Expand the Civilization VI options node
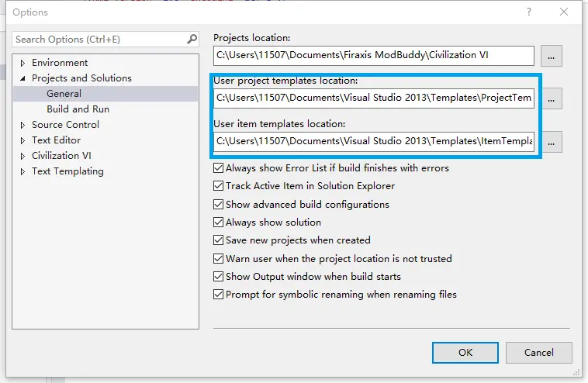The width and height of the screenshot is (588, 383). click(x=22, y=156)
